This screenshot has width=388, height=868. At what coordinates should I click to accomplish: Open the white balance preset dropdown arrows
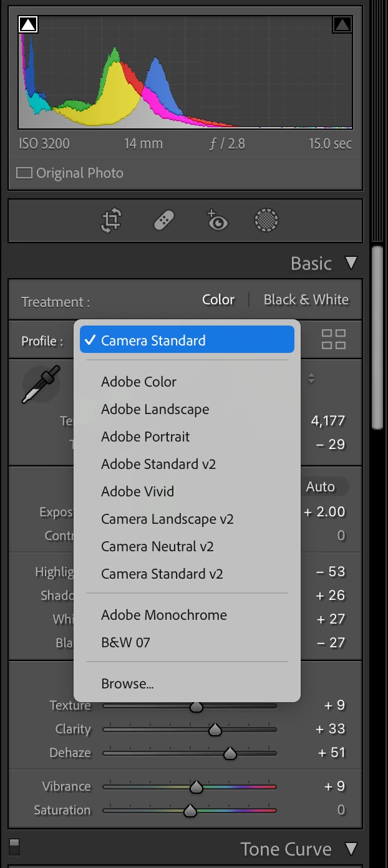(x=311, y=379)
